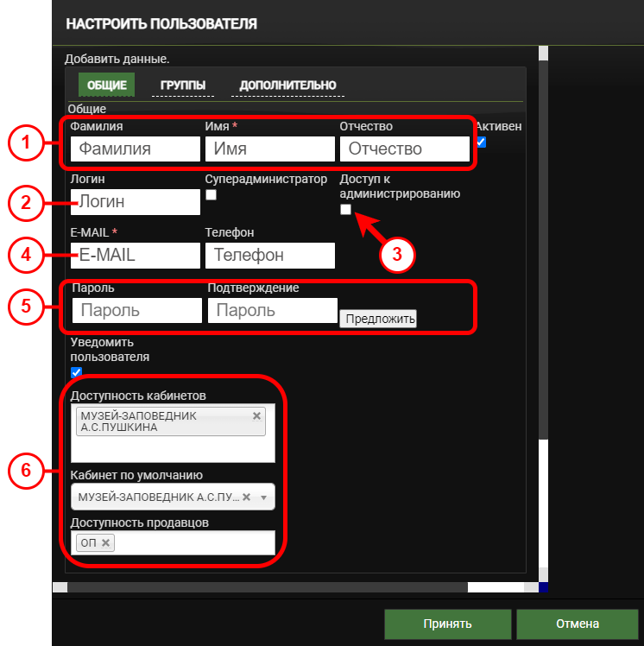This screenshot has height=646, width=644.
Task: Open the Дополнительно tab
Action: (x=287, y=85)
